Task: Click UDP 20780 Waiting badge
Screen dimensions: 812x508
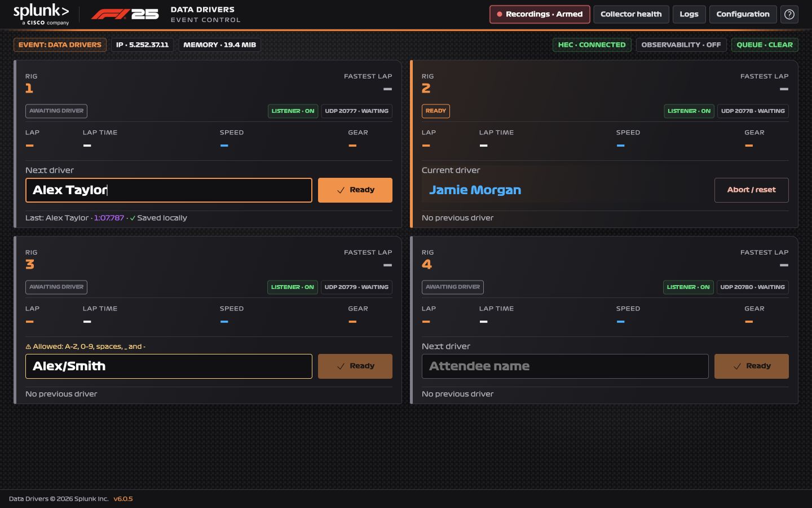Action: coord(752,287)
